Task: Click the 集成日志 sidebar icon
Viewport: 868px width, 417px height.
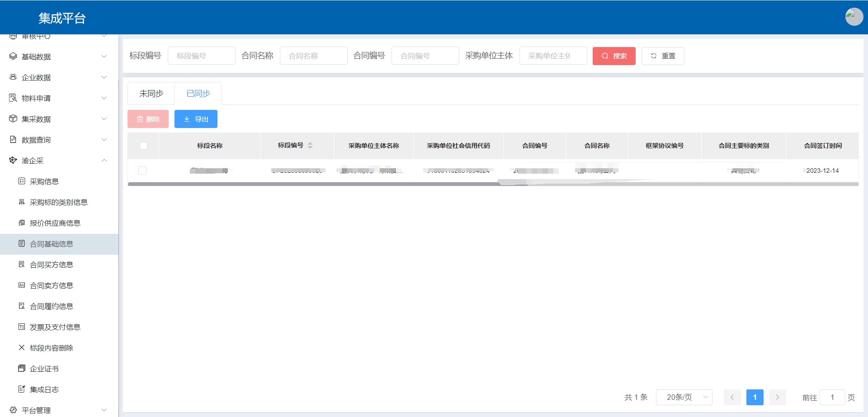Action: (22, 389)
